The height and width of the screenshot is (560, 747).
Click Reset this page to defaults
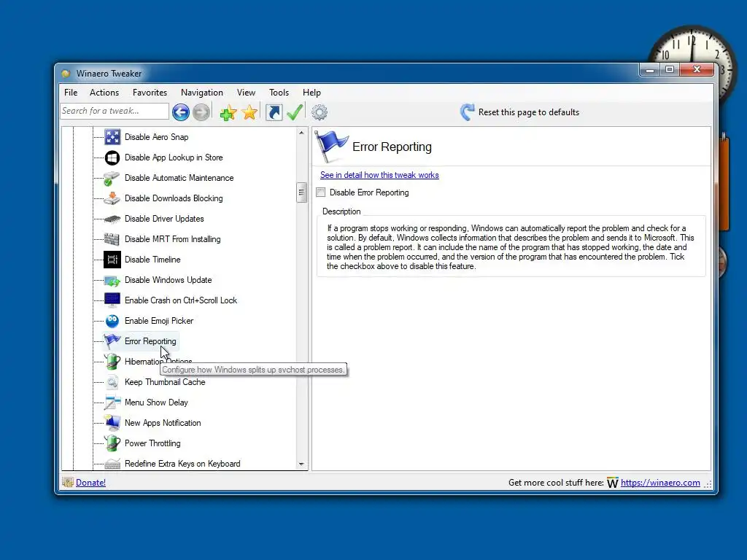point(519,112)
